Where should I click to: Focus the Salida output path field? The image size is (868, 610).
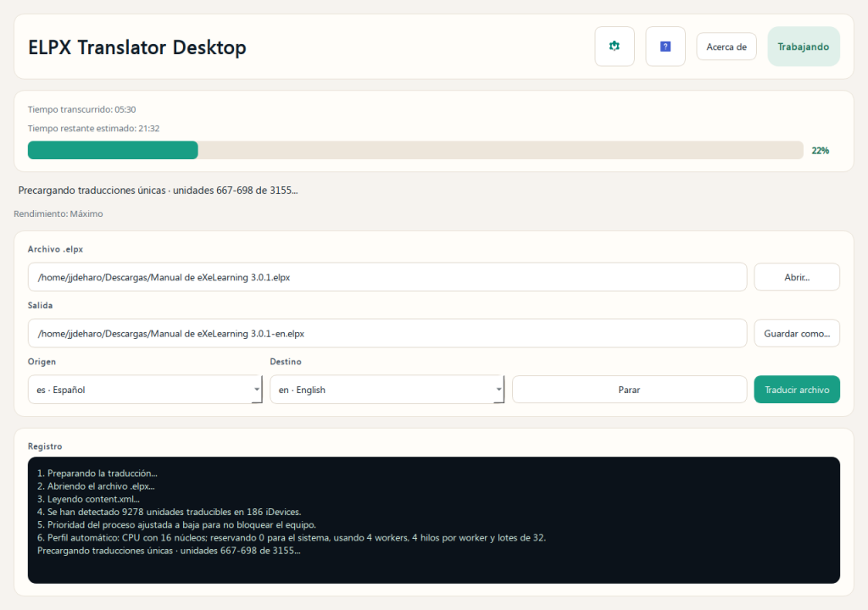pyautogui.click(x=387, y=334)
